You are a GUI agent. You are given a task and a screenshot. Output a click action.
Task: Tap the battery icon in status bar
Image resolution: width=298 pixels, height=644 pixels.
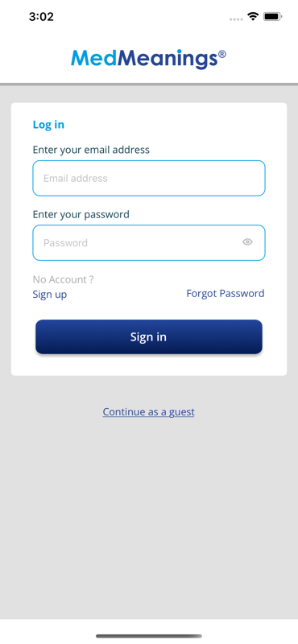click(272, 16)
